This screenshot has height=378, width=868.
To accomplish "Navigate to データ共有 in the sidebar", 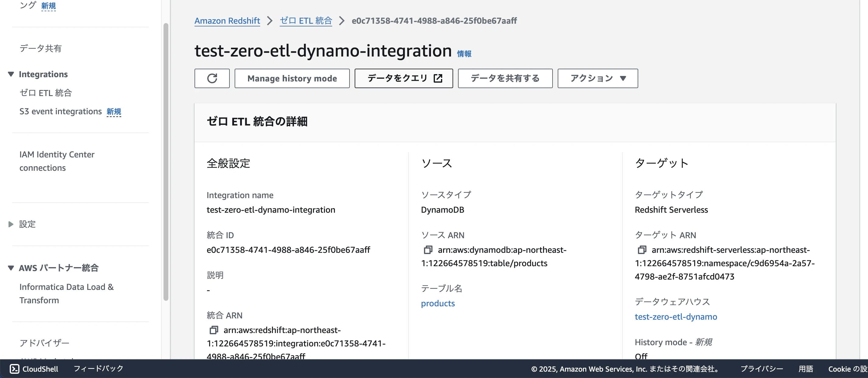I will pos(40,48).
